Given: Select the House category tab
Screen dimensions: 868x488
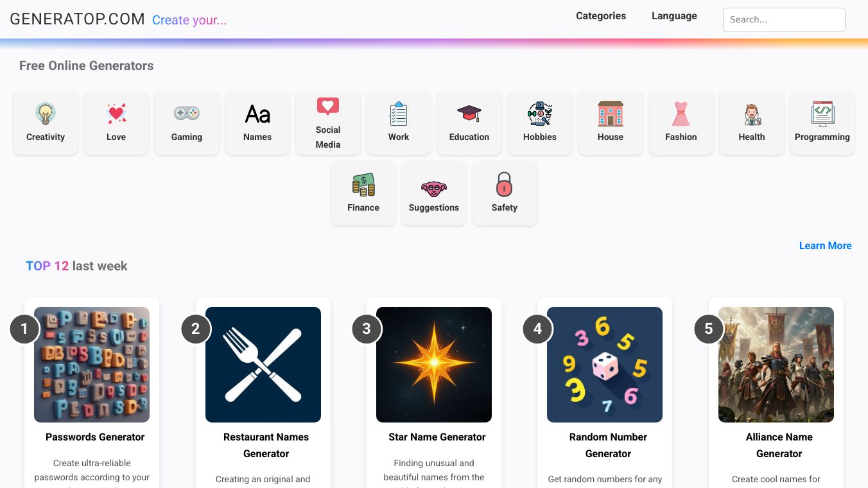Looking at the screenshot, I should 610,122.
